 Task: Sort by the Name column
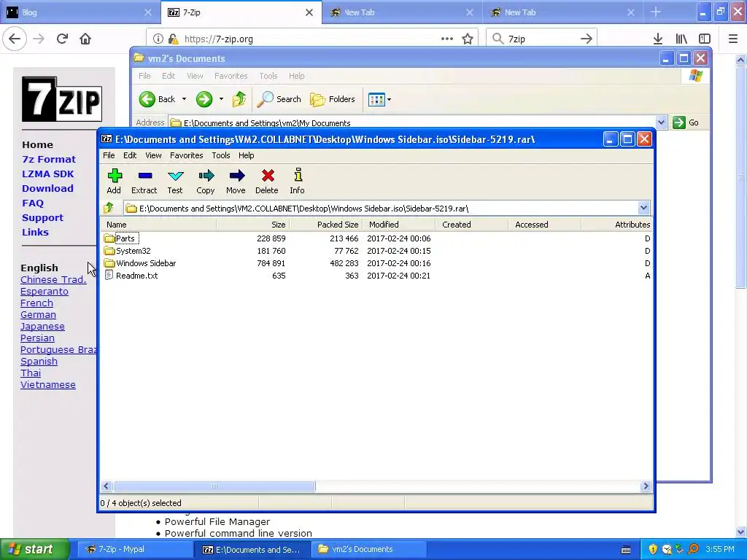pyautogui.click(x=158, y=225)
